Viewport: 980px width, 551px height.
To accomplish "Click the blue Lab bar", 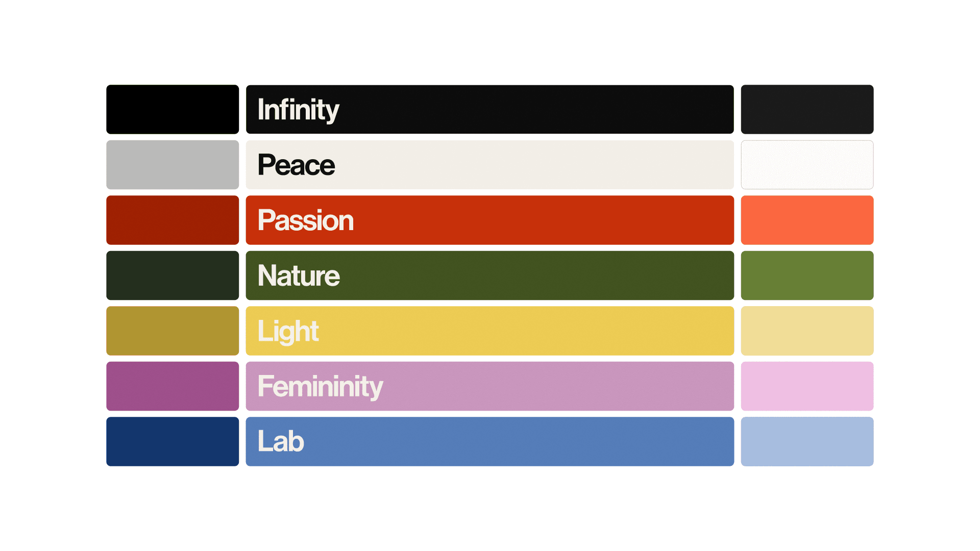I will click(x=489, y=441).
